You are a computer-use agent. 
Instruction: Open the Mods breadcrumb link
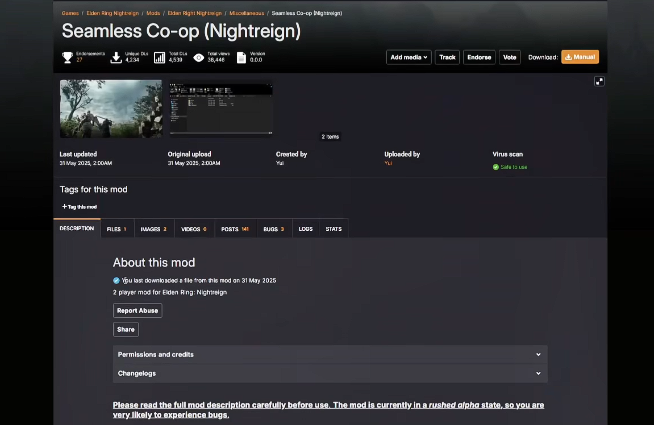(x=153, y=13)
